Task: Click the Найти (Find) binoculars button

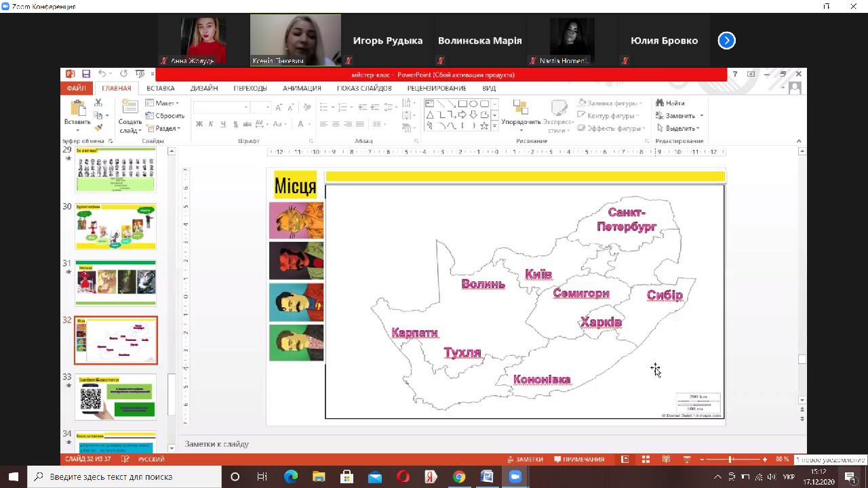Action: pyautogui.click(x=669, y=103)
